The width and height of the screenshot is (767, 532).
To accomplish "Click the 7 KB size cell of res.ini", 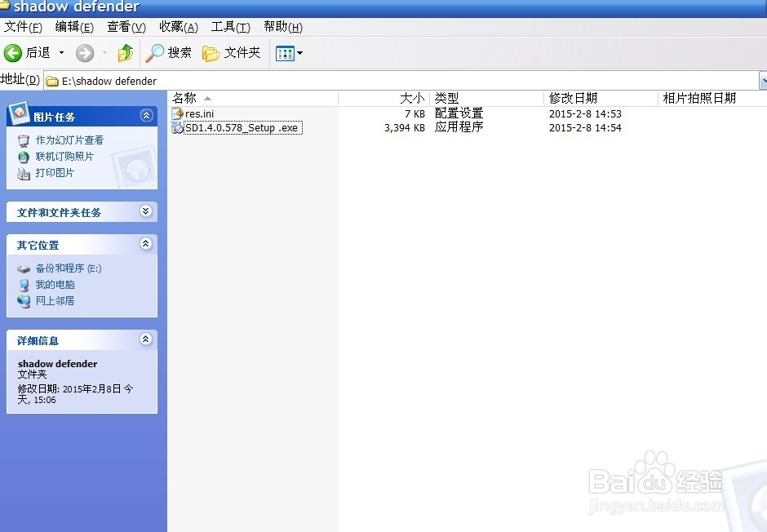I will 415,114.
